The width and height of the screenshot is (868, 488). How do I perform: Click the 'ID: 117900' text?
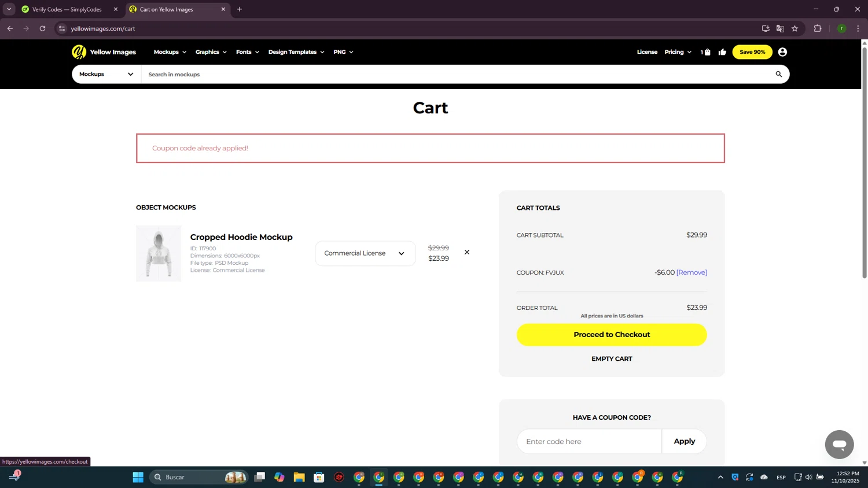203,249
